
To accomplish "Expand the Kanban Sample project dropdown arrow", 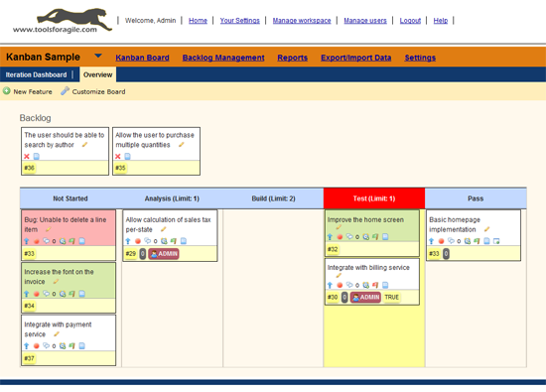I will (x=98, y=56).
